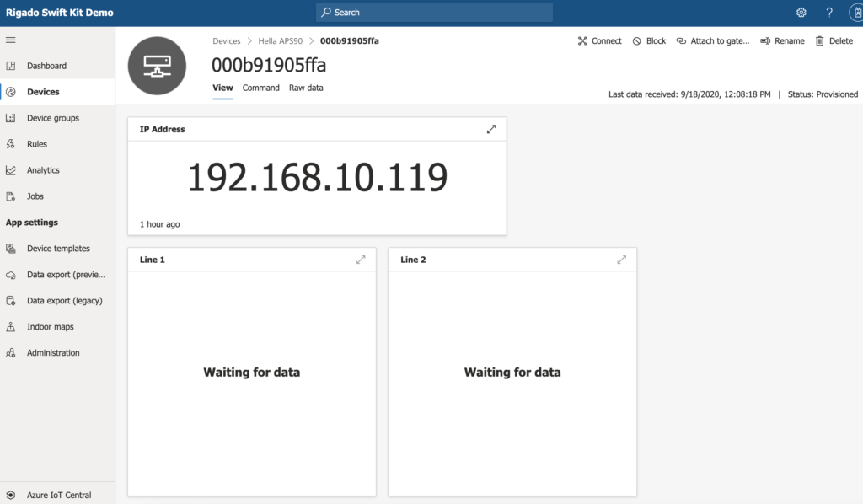Select the 192.168.10.119 IP value
The height and width of the screenshot is (504, 863).
[x=318, y=178]
